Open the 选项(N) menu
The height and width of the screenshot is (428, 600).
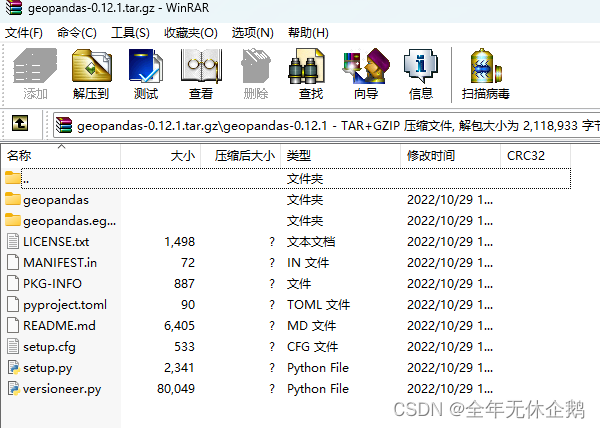point(253,33)
